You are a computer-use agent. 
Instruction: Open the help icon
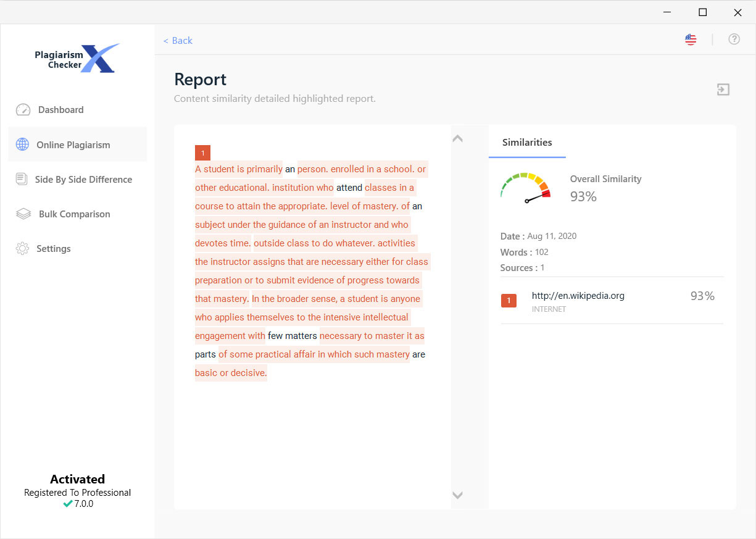pos(734,39)
